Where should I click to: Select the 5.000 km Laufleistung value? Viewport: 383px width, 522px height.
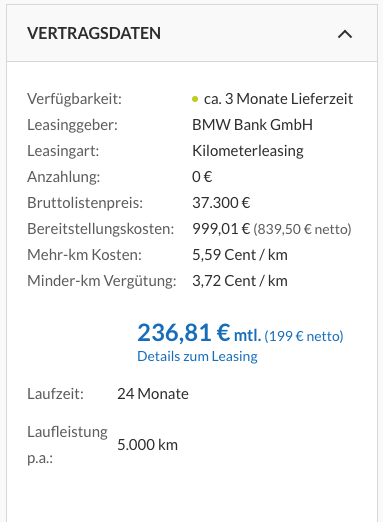147,445
